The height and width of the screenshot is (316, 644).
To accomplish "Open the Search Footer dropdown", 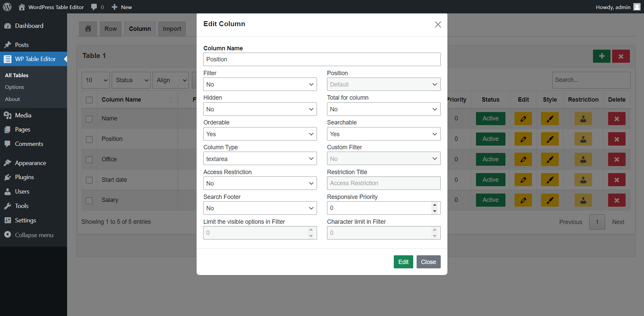I will [260, 208].
